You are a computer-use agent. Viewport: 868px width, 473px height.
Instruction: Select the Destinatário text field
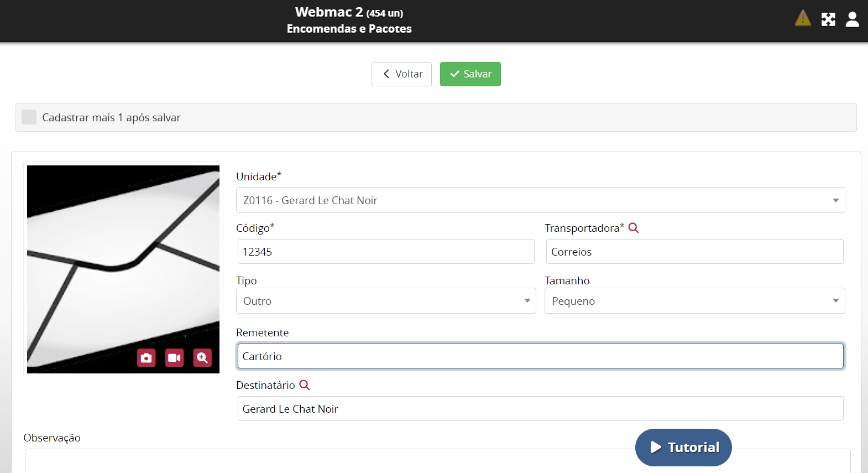tap(540, 409)
